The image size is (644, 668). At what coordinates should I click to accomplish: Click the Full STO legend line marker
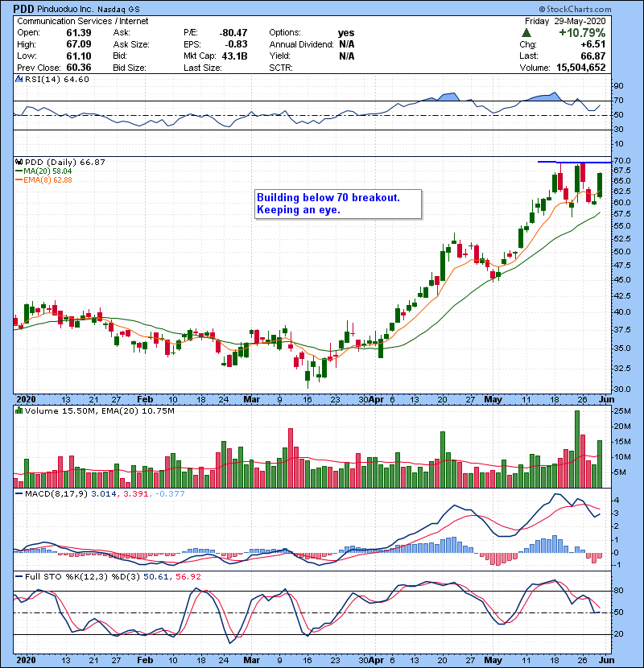[x=19, y=576]
